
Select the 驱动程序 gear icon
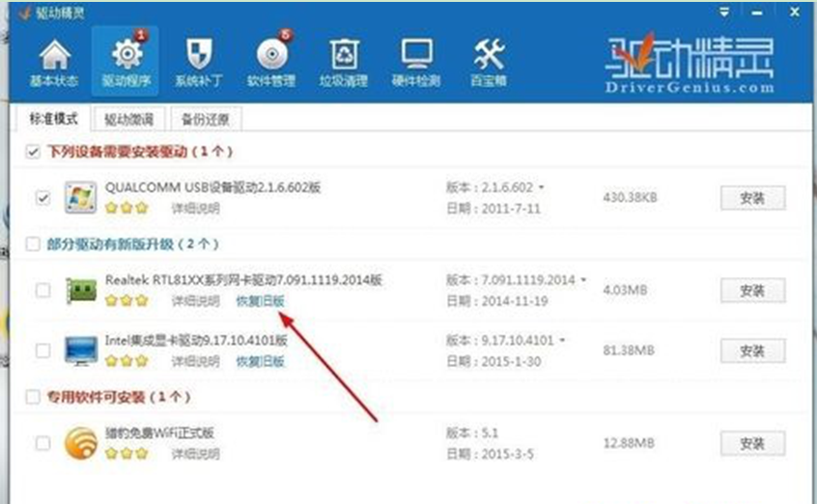(x=127, y=54)
